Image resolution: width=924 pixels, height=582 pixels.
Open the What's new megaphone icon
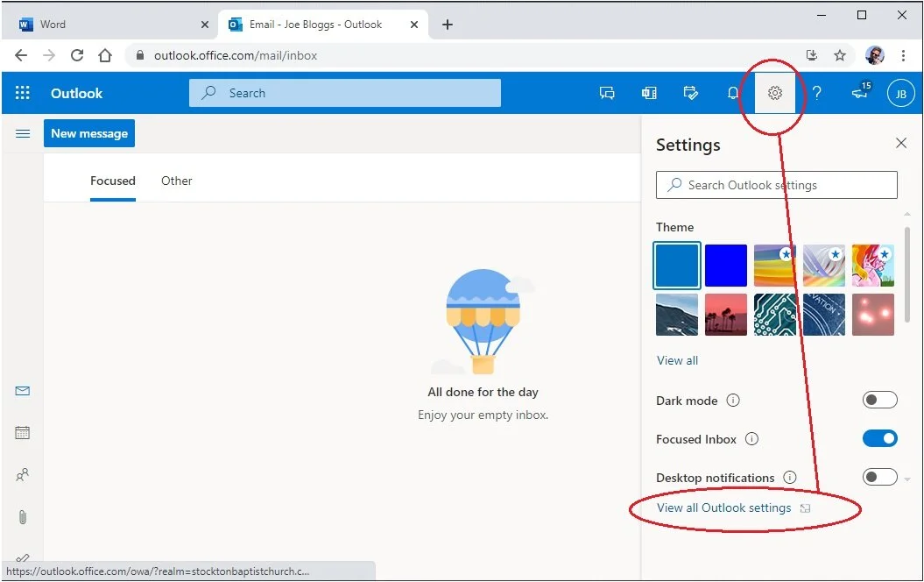860,93
